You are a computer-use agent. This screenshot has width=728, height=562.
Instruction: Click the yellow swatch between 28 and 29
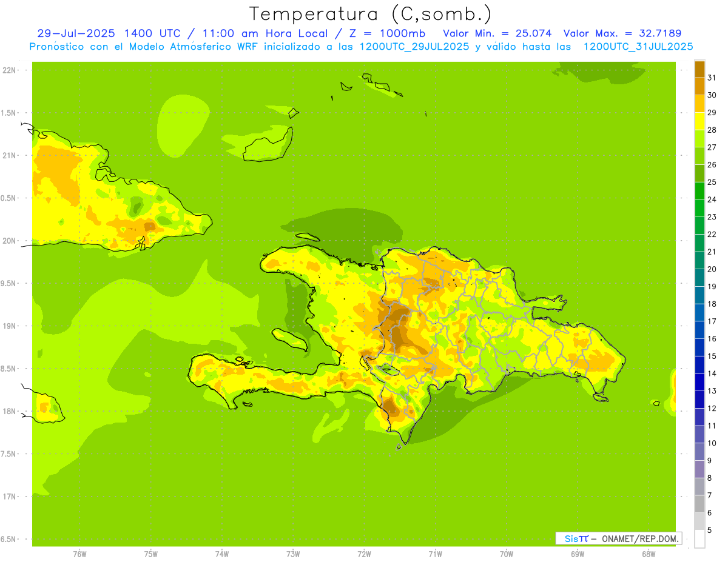pyautogui.click(x=699, y=121)
